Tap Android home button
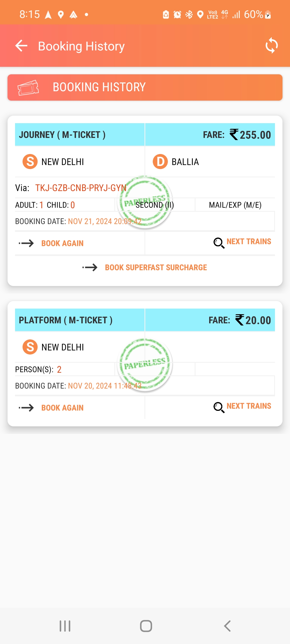Image resolution: width=290 pixels, height=644 pixels. [146, 626]
